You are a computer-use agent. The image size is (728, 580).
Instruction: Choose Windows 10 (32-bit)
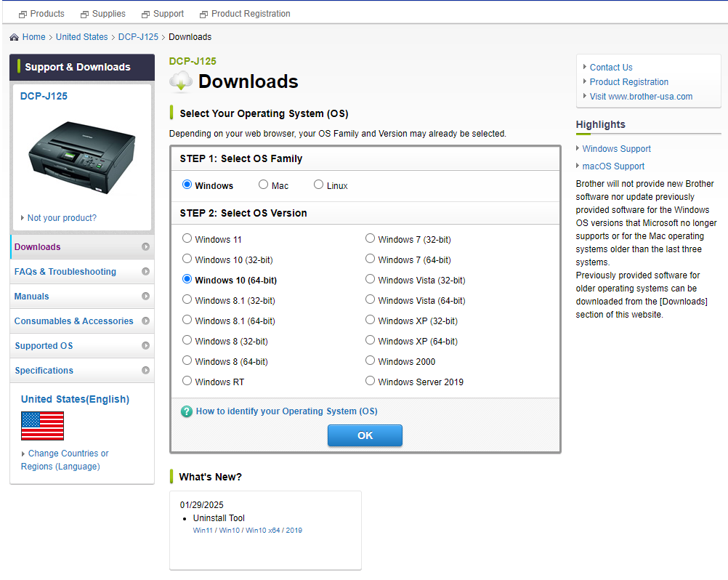coord(187,259)
